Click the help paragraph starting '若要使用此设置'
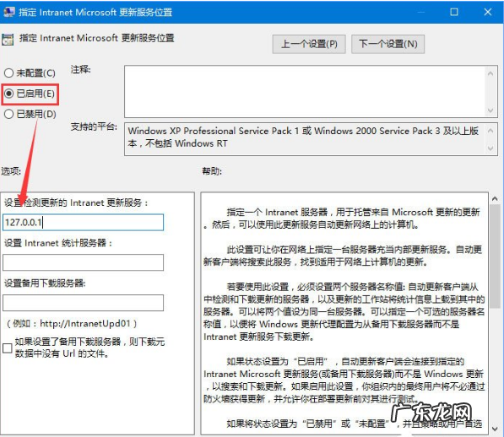 (x=344, y=311)
